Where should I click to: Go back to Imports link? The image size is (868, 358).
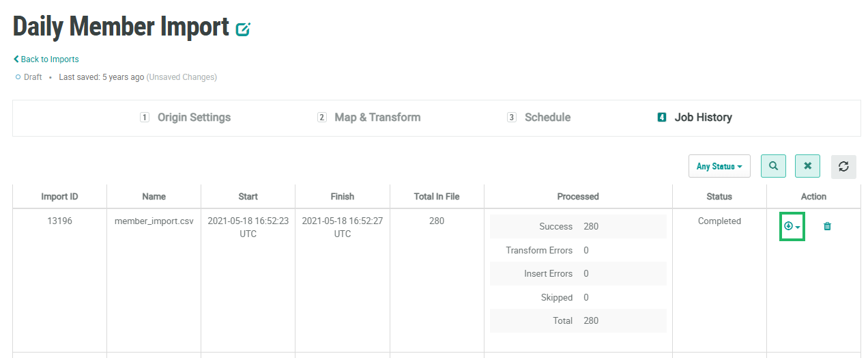point(46,59)
